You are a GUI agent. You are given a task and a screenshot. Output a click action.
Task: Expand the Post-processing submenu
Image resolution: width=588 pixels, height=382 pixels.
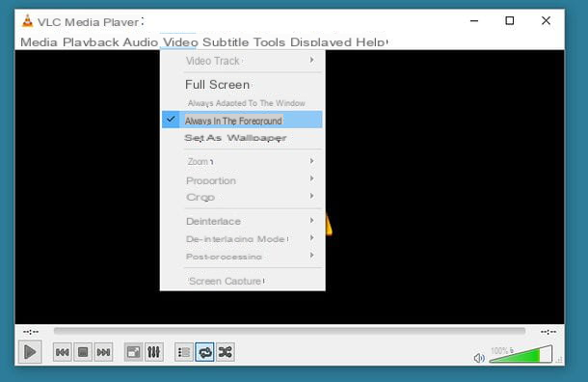pyautogui.click(x=242, y=257)
